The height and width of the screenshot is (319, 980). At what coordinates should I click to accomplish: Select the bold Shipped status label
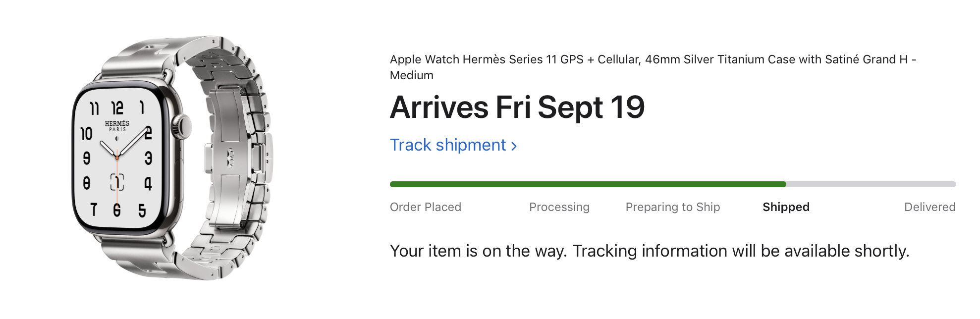(x=786, y=207)
